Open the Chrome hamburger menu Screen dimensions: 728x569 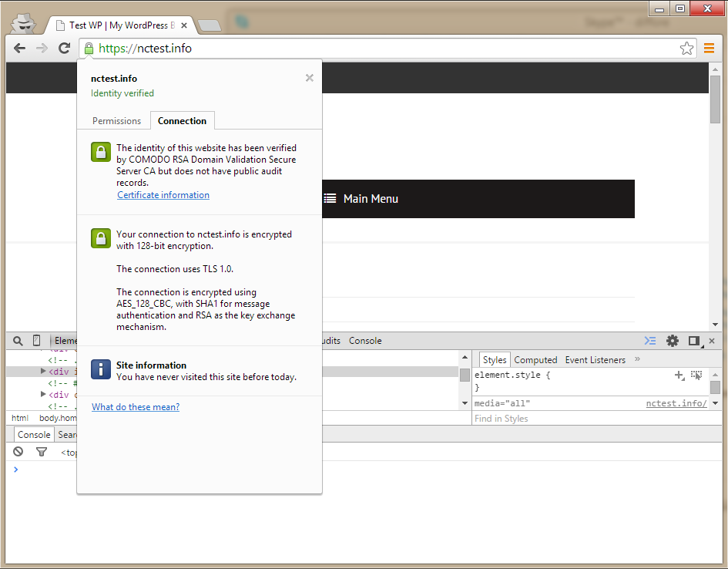(x=709, y=49)
